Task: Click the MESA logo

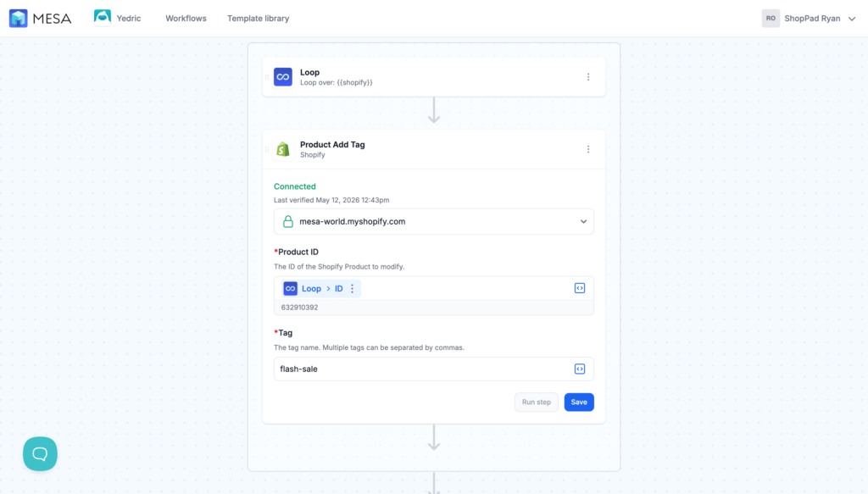Action: tap(41, 19)
